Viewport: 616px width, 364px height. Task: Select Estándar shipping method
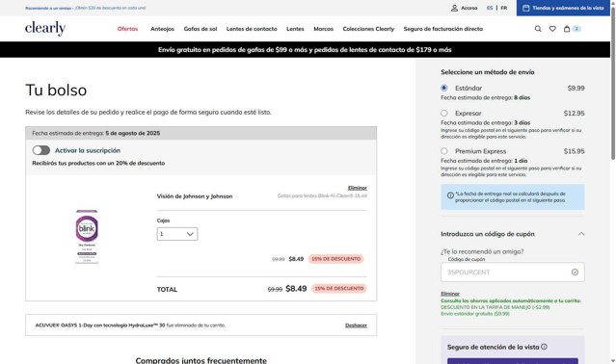coord(444,88)
